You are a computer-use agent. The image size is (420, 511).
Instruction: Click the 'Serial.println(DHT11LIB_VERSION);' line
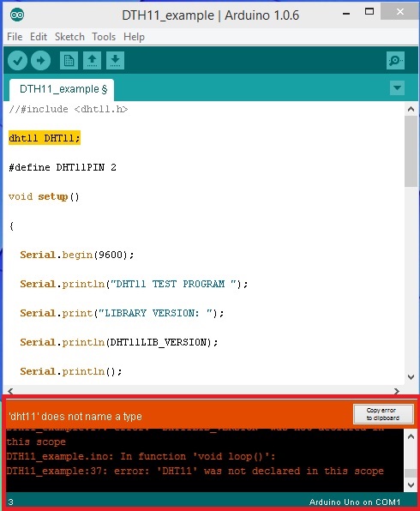pyautogui.click(x=119, y=342)
